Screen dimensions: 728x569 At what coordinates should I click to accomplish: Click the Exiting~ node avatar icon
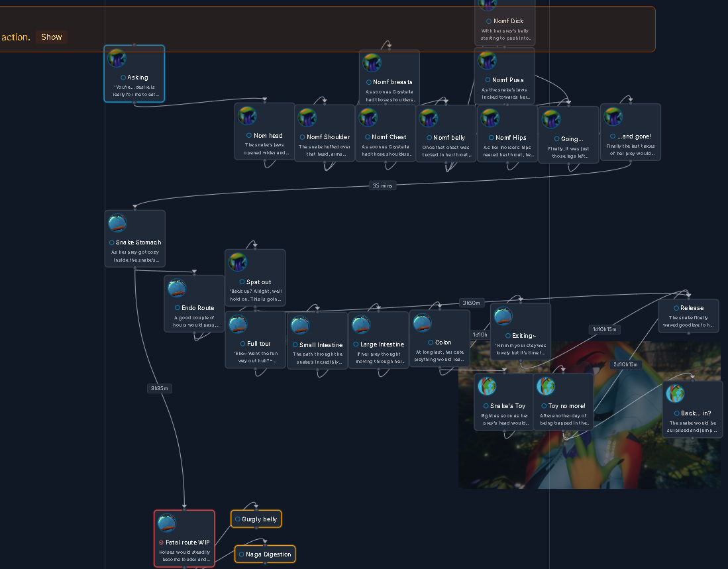[503, 317]
